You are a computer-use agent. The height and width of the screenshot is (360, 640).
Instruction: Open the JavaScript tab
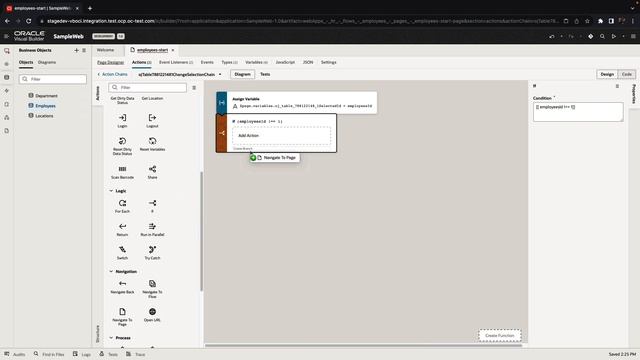[285, 62]
